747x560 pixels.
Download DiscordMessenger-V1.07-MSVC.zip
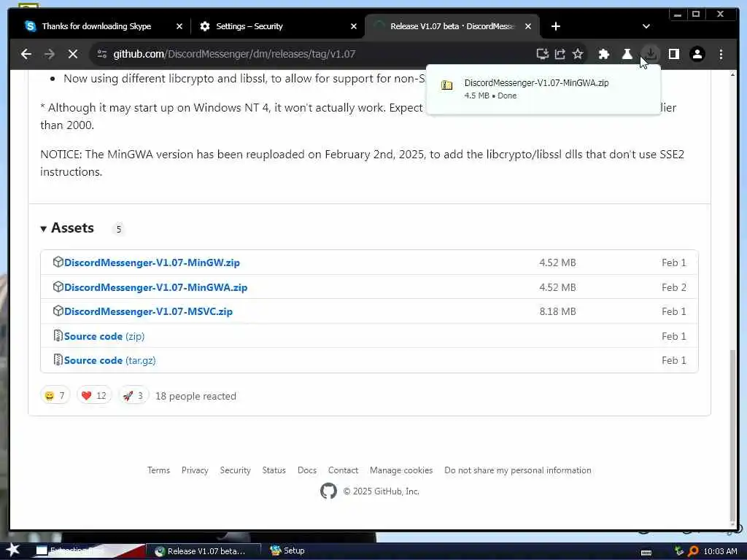point(148,312)
